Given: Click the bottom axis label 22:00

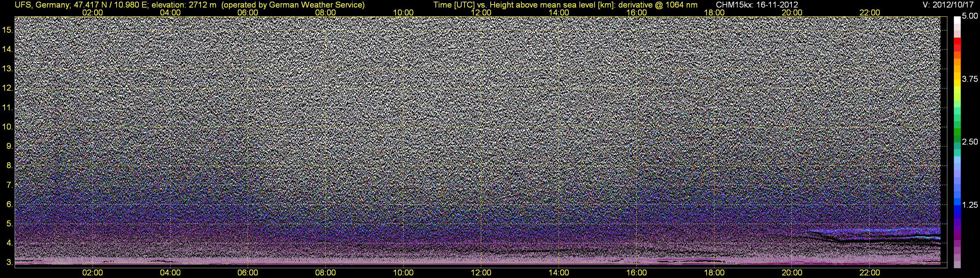Looking at the screenshot, I should click(870, 273).
